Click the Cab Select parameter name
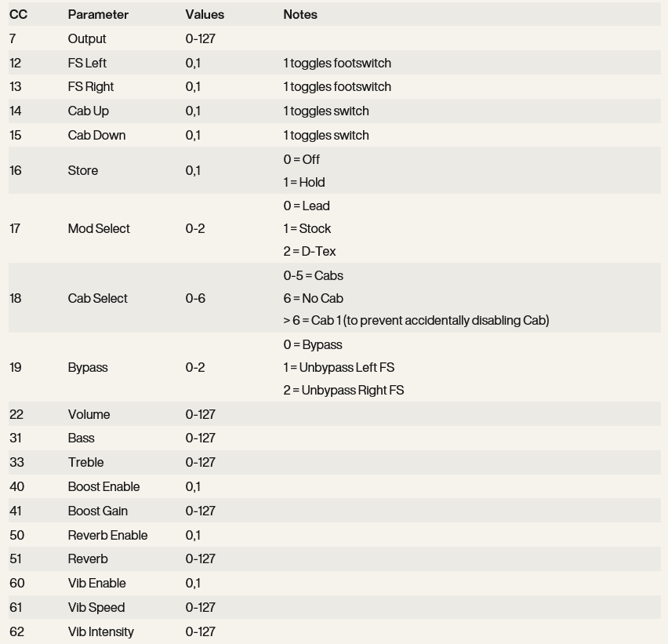Image resolution: width=668 pixels, height=644 pixels. (x=98, y=299)
